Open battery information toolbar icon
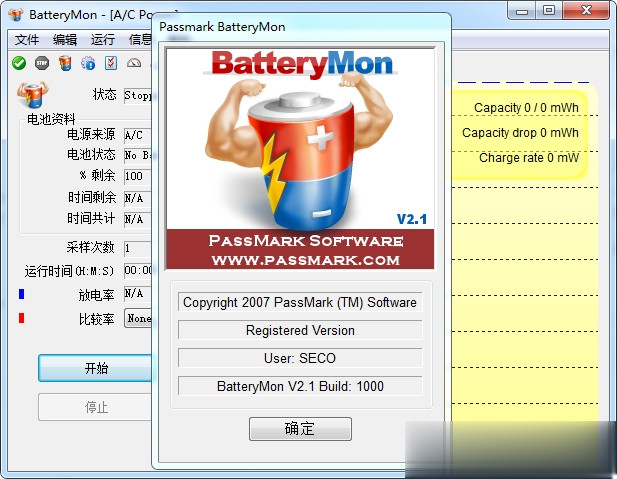Screen dimensions: 617x479 (65, 63)
